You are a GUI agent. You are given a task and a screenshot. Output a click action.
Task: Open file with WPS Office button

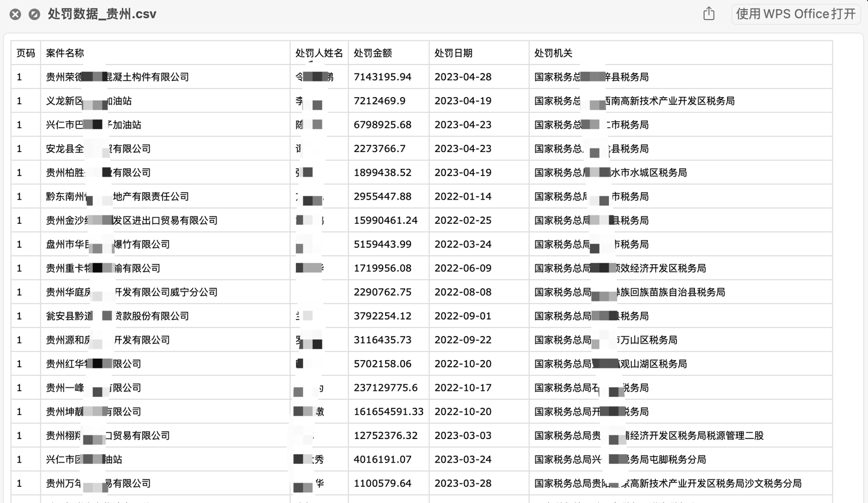[x=796, y=14]
